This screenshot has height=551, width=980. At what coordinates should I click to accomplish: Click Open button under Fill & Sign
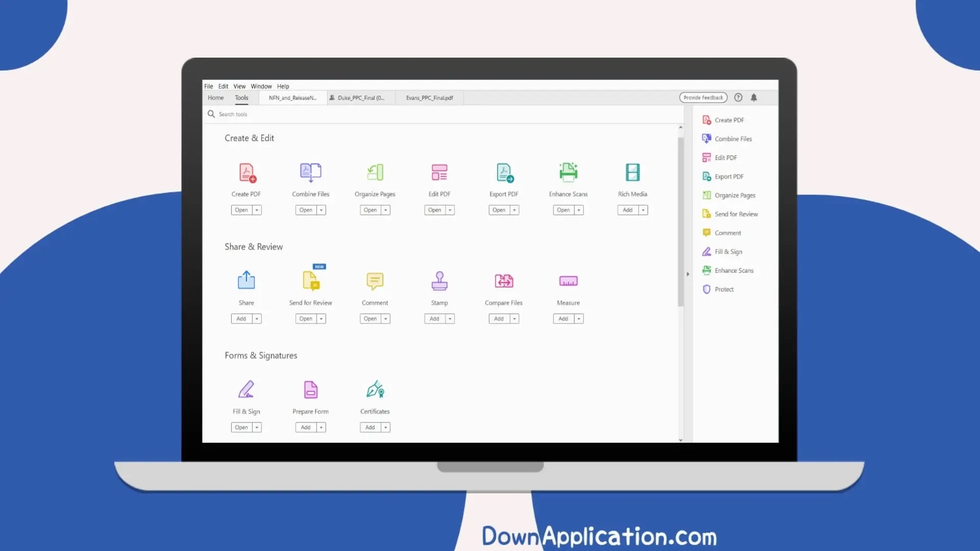click(241, 428)
